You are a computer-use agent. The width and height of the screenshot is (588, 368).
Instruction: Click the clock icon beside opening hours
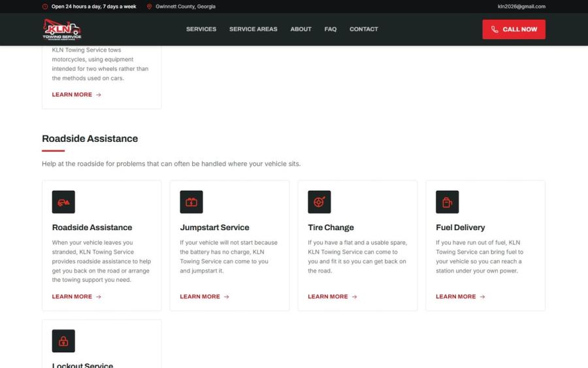pos(45,7)
